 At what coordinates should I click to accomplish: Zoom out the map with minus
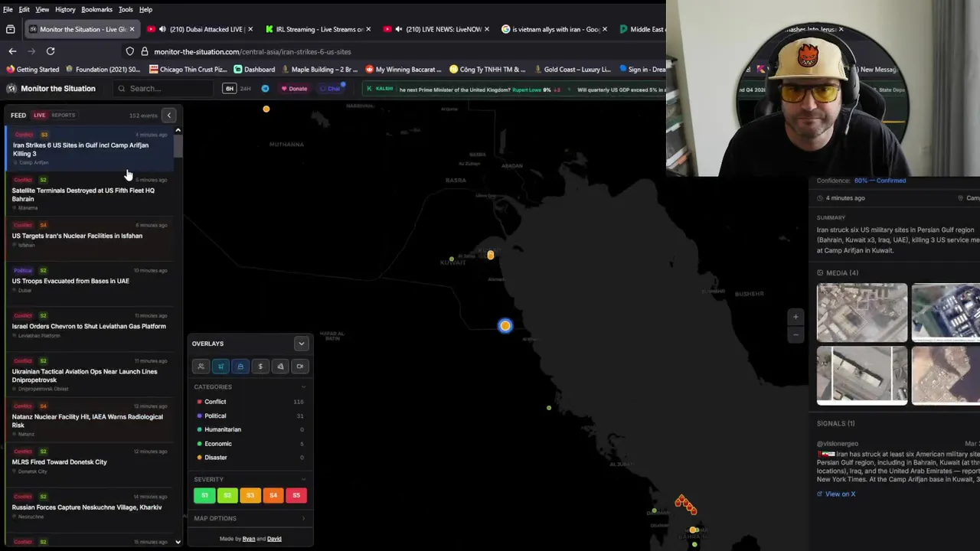[795, 334]
